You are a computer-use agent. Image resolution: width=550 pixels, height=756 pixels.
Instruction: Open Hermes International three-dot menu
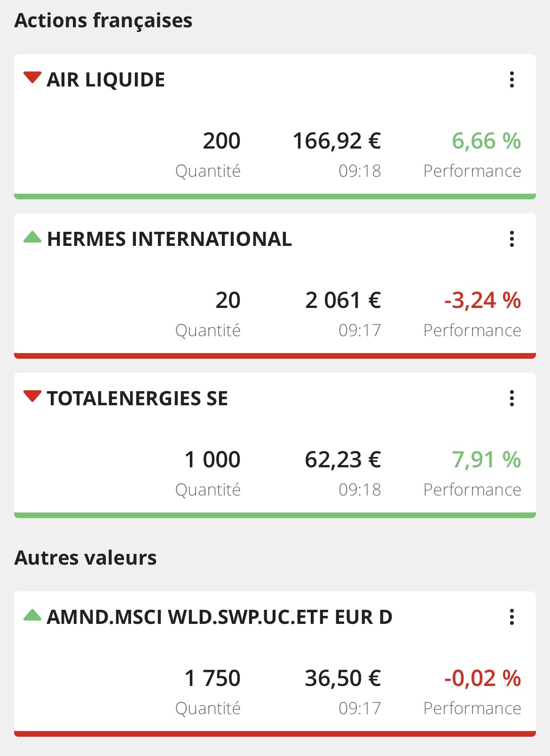click(x=512, y=239)
